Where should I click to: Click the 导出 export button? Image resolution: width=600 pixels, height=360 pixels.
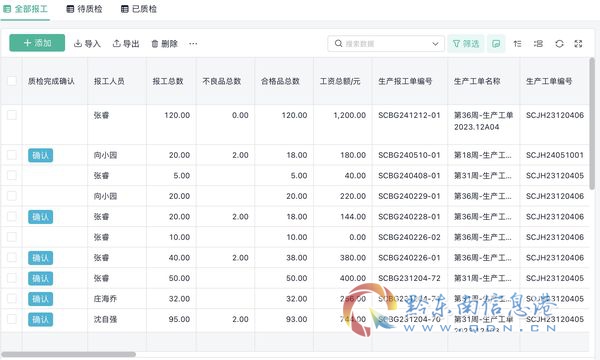point(126,44)
